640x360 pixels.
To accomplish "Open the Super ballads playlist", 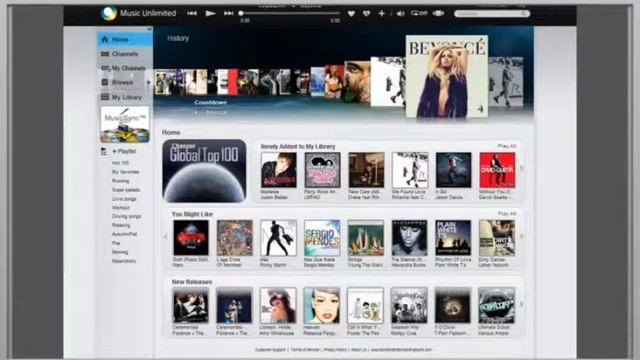I will (x=126, y=190).
